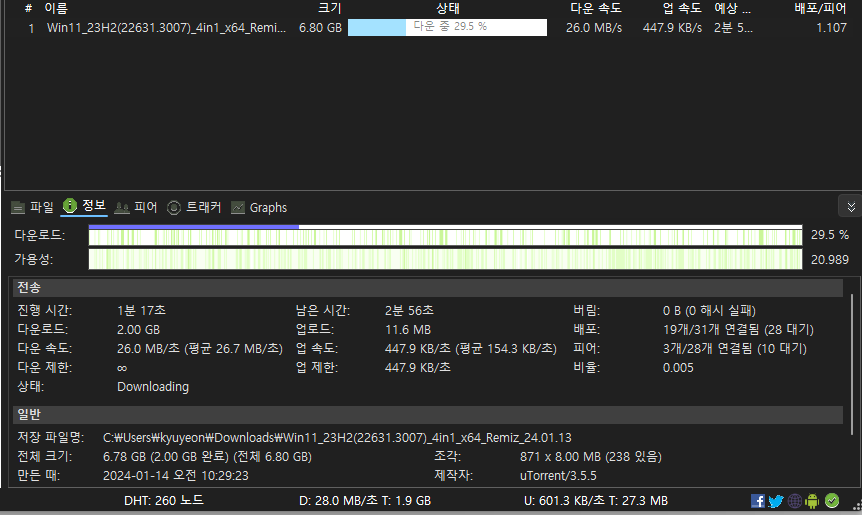
Task: Click the Android robot icon in status bar
Action: pyautogui.click(x=812, y=501)
